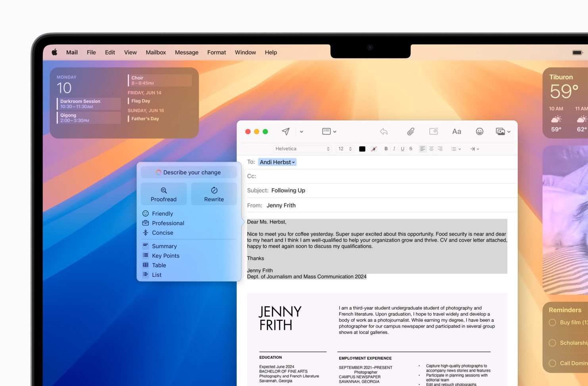The width and height of the screenshot is (588, 386).
Task: Open the Window menu
Action: pos(245,52)
